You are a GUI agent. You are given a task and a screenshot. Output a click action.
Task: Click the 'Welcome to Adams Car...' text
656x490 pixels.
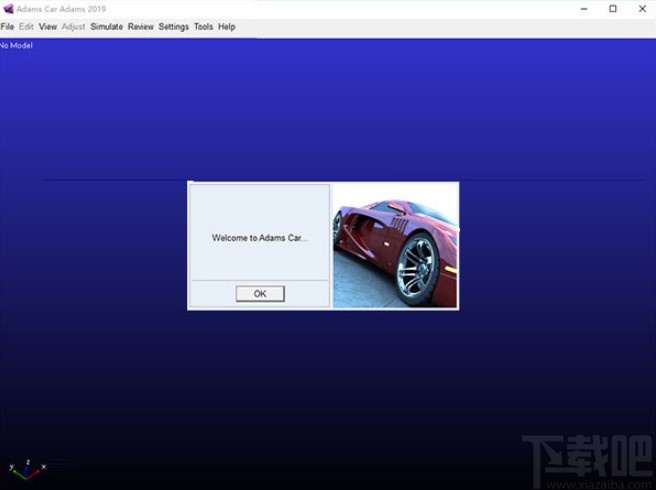pos(260,238)
